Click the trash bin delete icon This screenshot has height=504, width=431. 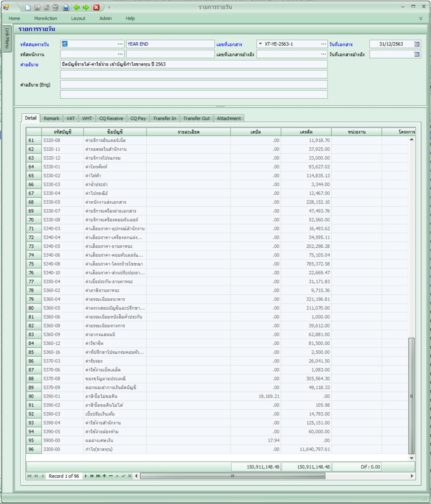click(56, 7)
